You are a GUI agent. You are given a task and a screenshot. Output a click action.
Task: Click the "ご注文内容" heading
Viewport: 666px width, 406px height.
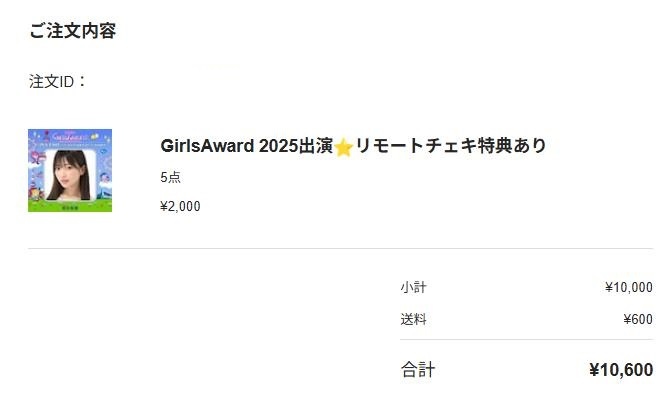pyautogui.click(x=73, y=31)
